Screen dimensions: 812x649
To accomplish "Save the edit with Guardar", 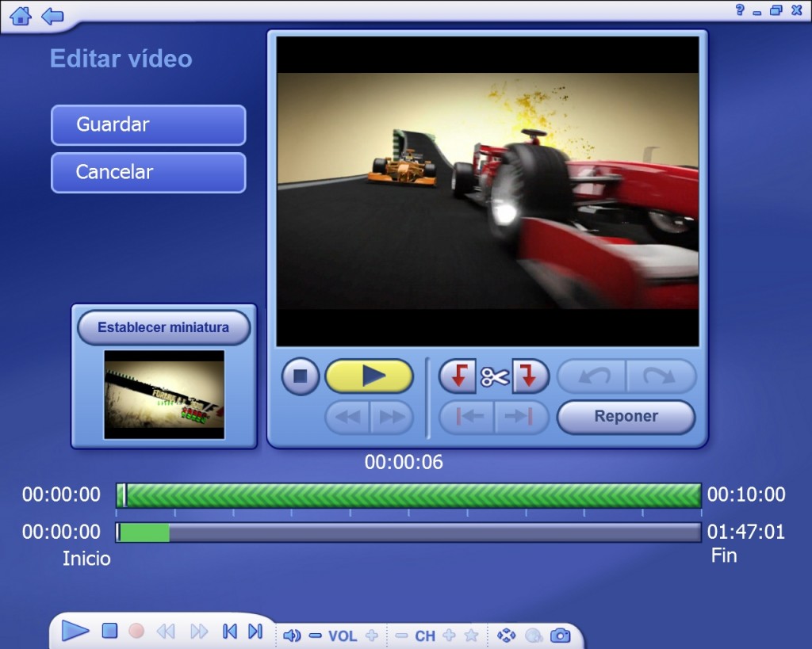I will pyautogui.click(x=148, y=125).
